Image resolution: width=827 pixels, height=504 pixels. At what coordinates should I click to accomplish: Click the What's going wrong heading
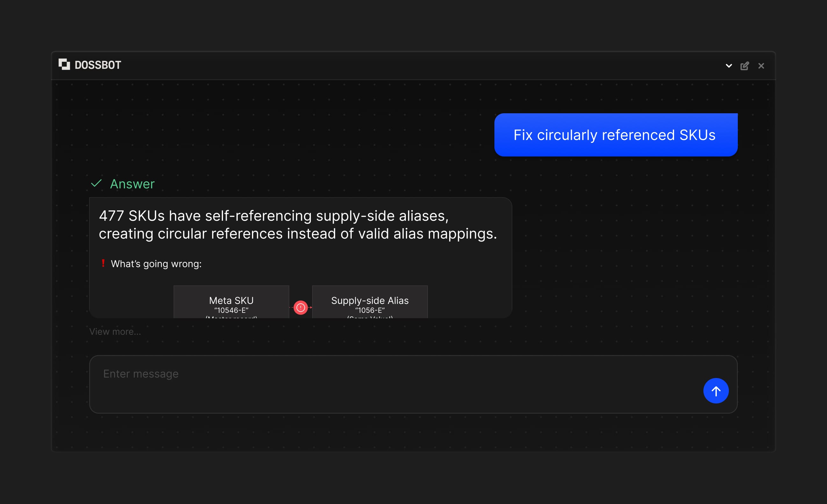(156, 263)
